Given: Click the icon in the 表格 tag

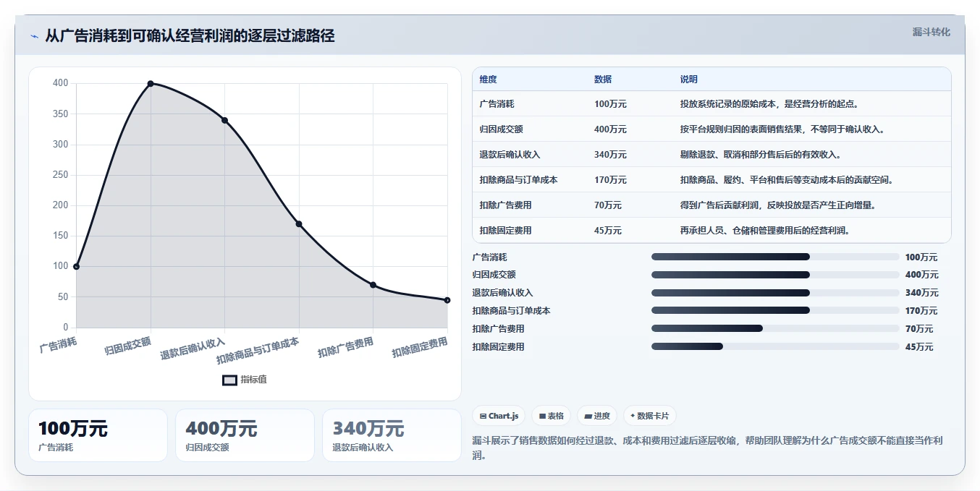Looking at the screenshot, I should (542, 417).
